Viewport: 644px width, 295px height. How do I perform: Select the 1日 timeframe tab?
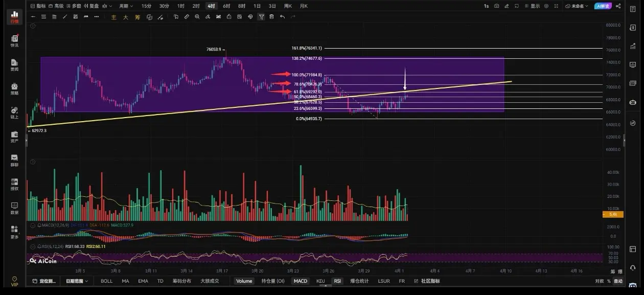pos(257,6)
